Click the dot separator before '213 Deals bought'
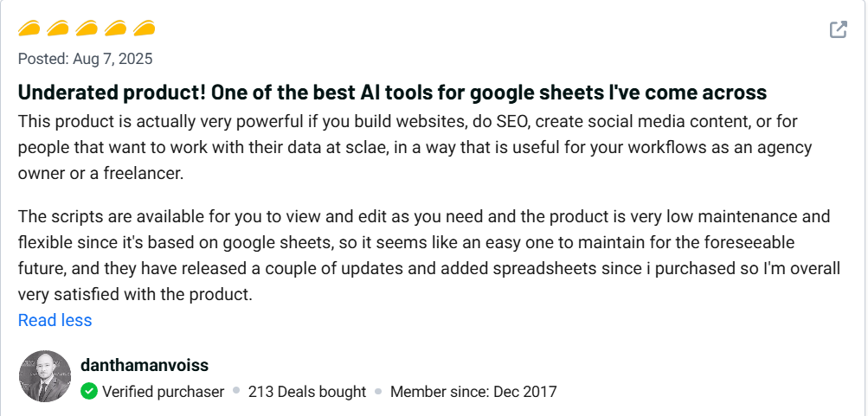 [x=235, y=392]
